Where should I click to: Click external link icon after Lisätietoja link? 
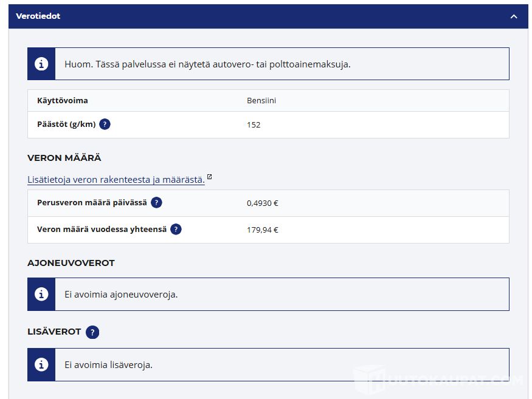click(210, 177)
